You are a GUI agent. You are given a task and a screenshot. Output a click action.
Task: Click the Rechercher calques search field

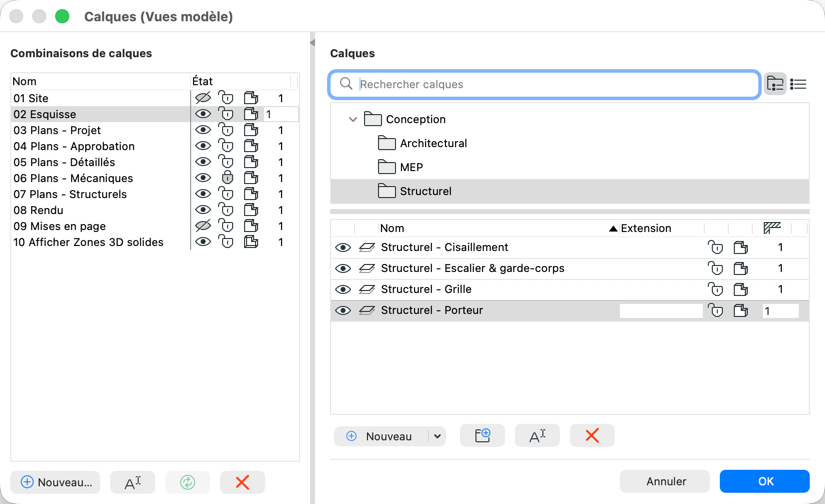[545, 84]
